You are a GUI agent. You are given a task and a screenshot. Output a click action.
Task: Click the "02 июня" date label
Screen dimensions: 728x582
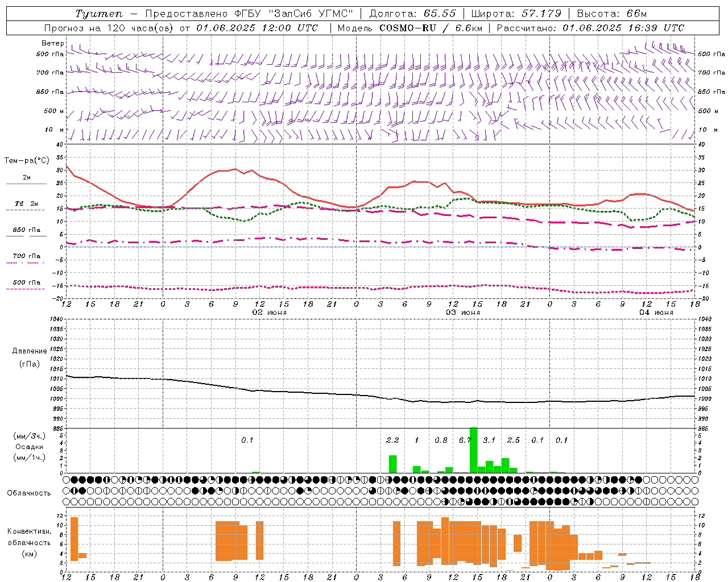click(270, 313)
